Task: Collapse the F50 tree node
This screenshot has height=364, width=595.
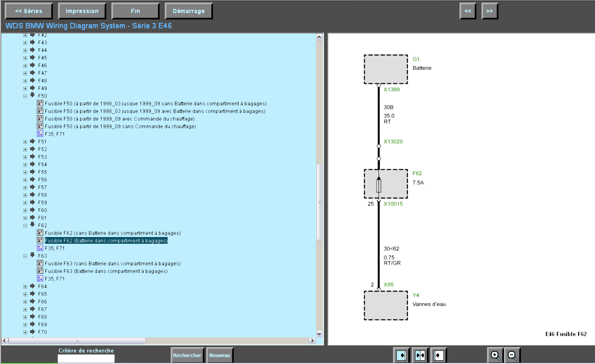Action: [25, 96]
